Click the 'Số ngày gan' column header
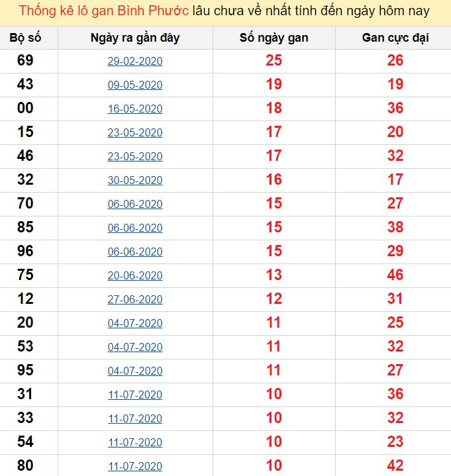 tap(274, 38)
